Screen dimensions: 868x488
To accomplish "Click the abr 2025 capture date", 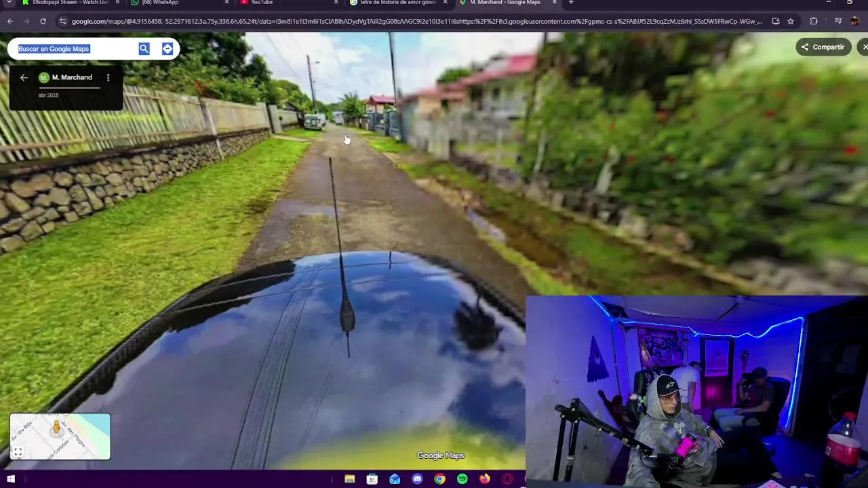I will tap(48, 96).
